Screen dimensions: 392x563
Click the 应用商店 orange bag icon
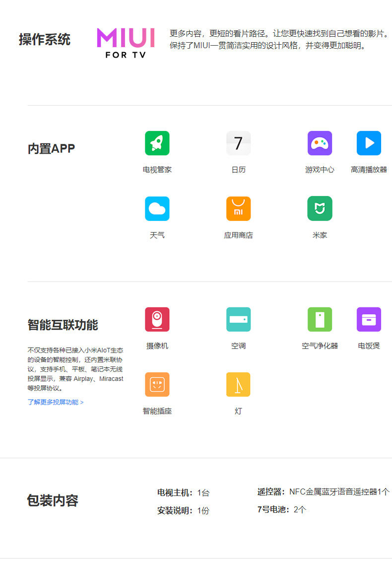click(238, 209)
